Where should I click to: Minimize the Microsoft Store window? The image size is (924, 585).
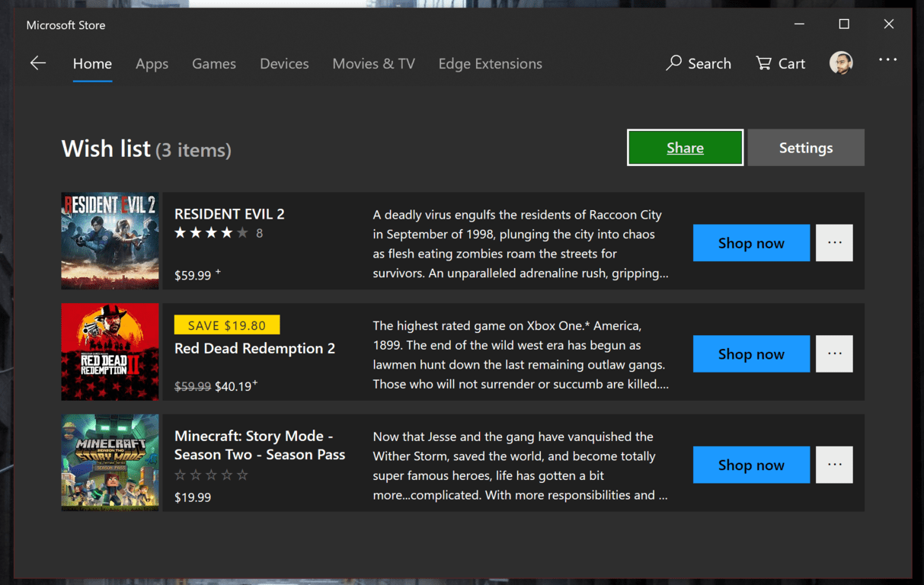click(799, 24)
